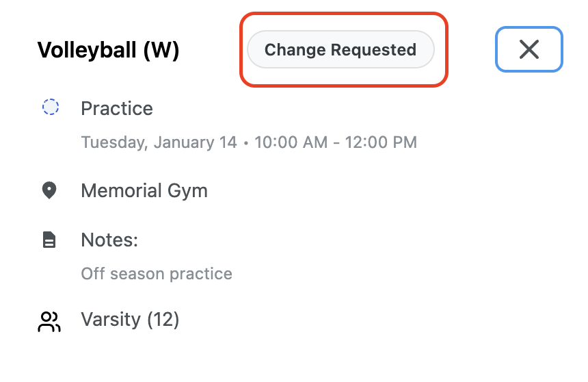Click the bullet separator between date and time
The image size is (588, 382).
[245, 143]
